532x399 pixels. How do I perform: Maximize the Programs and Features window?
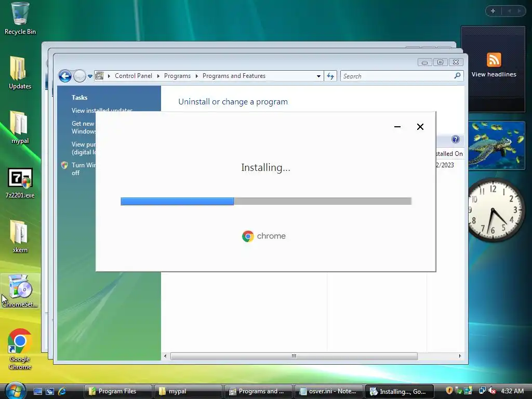coord(440,62)
